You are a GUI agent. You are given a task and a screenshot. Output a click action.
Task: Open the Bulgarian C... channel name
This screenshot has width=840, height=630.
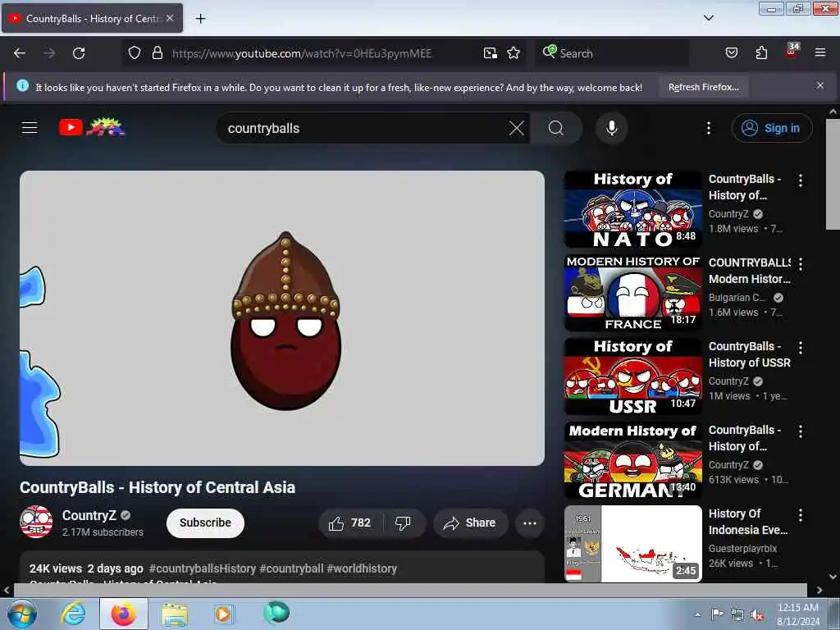point(737,297)
